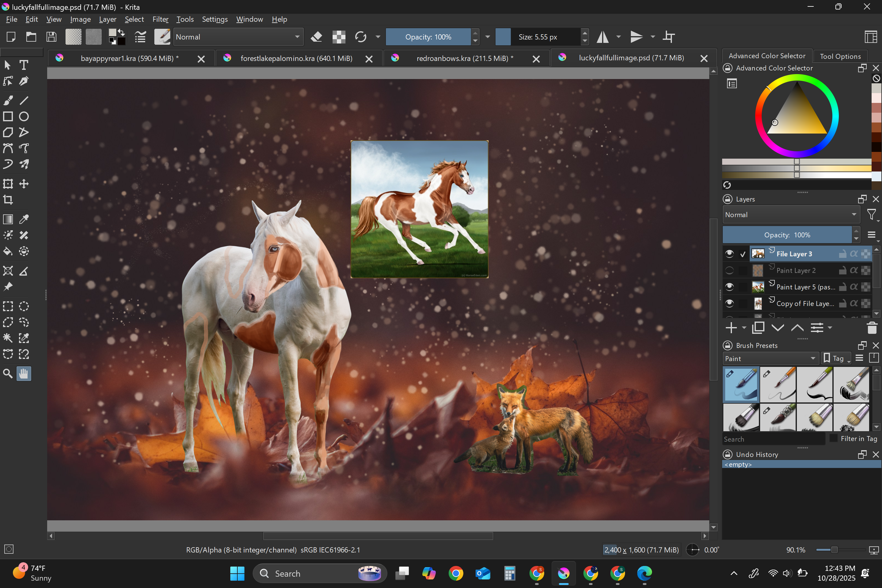Switch to the redroanbows.kra tab

[464, 58]
